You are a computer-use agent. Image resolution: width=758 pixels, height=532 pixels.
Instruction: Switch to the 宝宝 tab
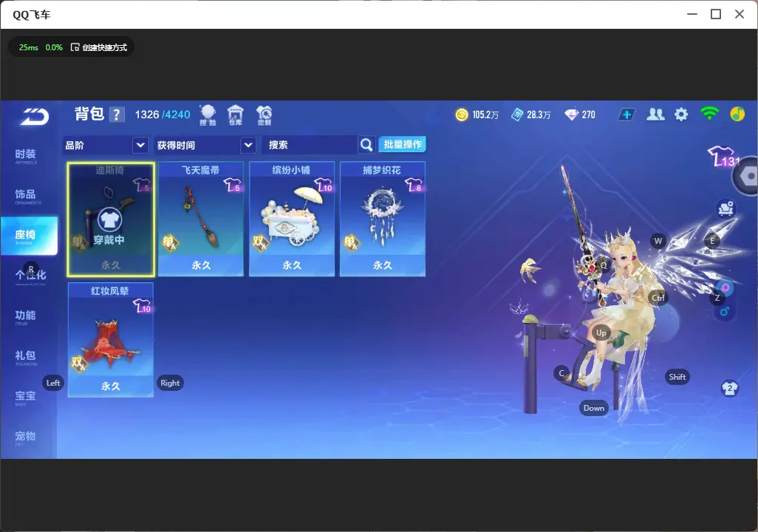click(26, 397)
